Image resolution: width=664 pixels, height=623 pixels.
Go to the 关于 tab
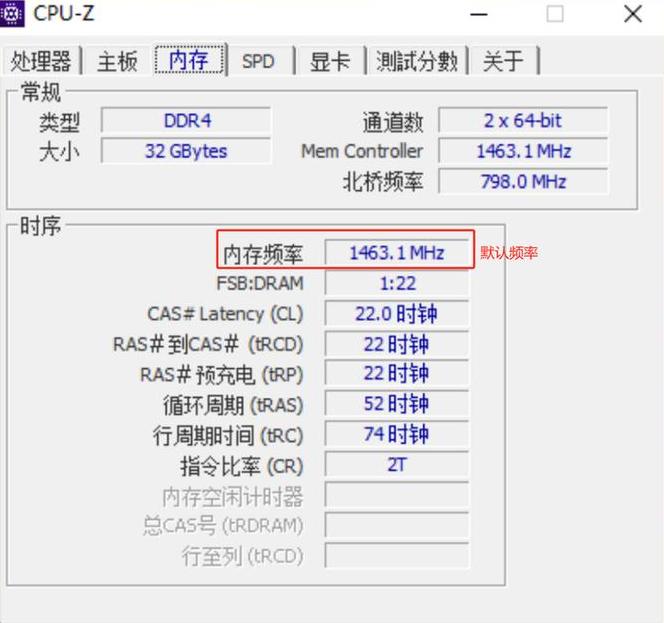[504, 61]
